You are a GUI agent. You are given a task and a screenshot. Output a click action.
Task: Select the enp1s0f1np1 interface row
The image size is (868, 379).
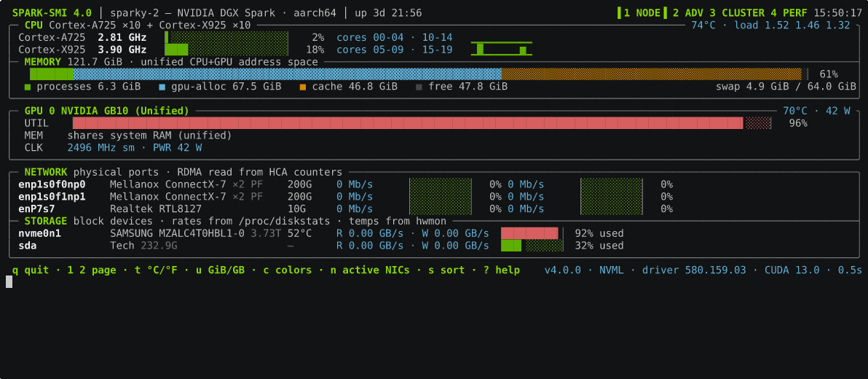click(x=434, y=197)
